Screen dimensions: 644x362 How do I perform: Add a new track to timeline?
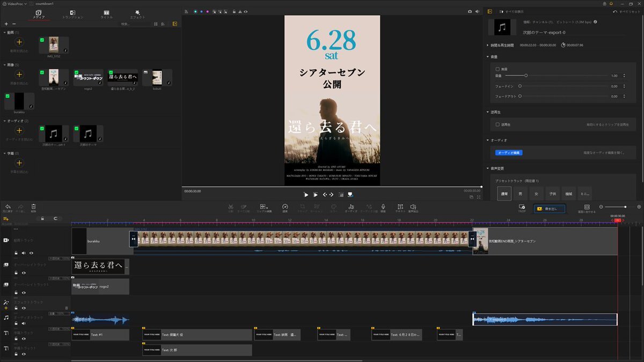click(x=6, y=219)
